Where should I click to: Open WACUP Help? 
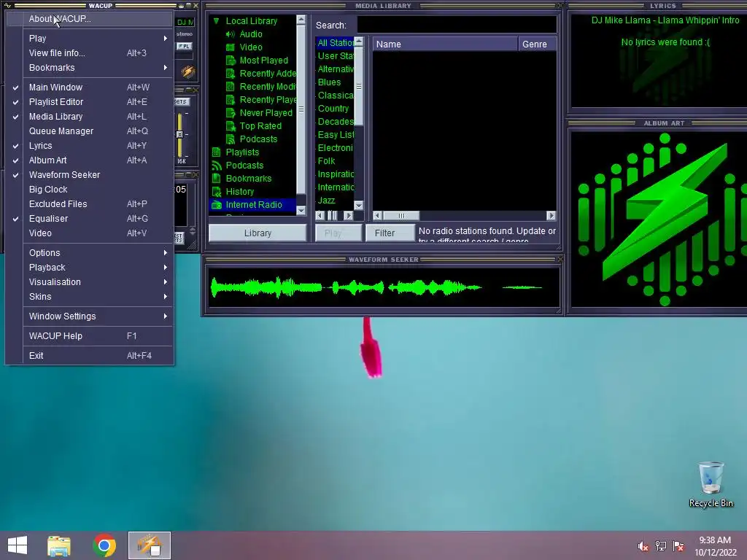click(x=90, y=335)
